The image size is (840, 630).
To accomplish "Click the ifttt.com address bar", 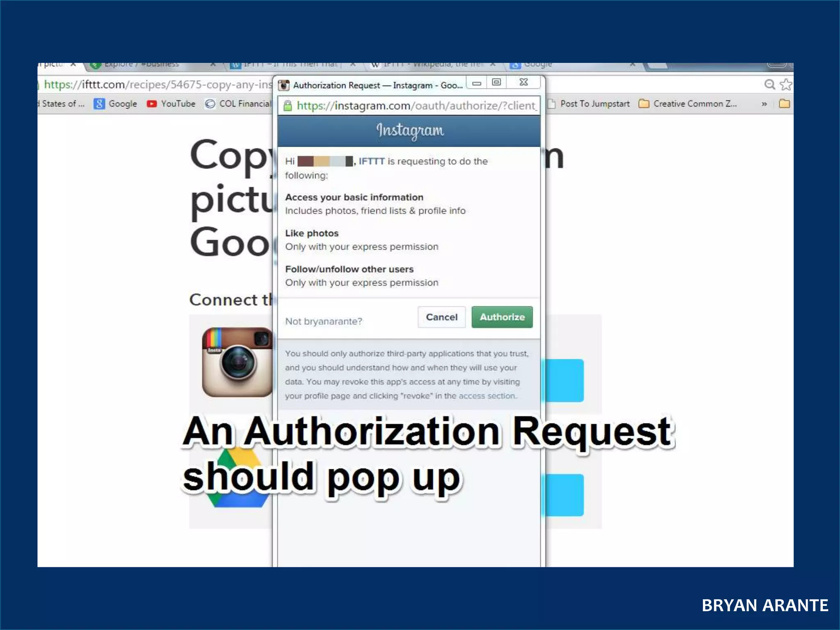I will click(x=158, y=84).
